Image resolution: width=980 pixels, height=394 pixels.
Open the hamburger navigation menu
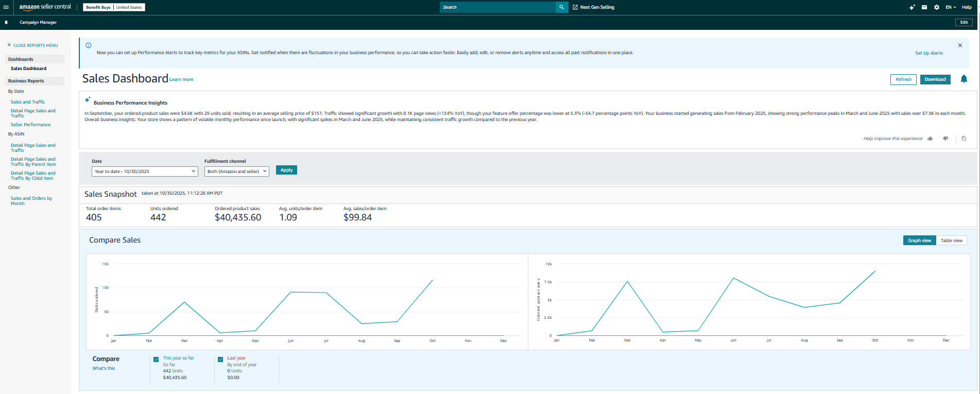pos(6,7)
